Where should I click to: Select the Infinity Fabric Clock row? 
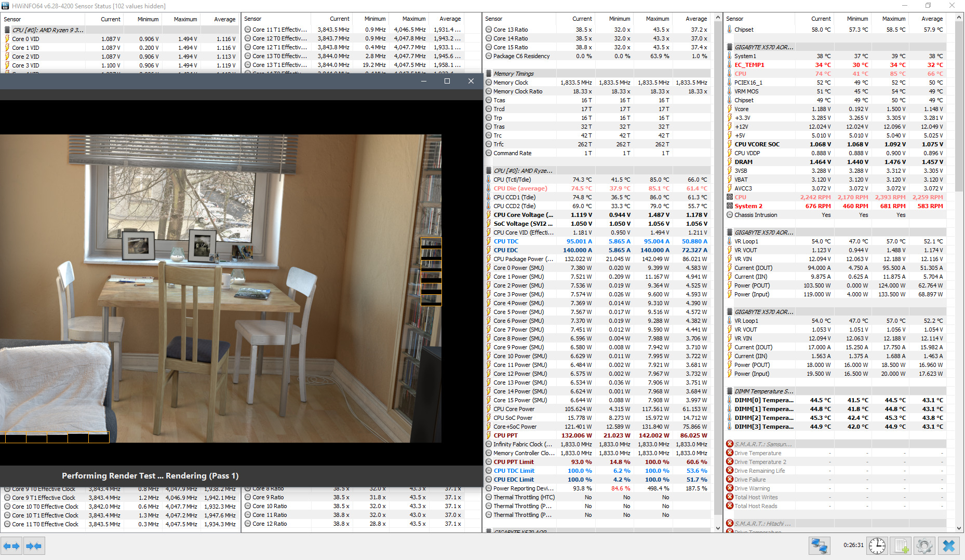[596, 444]
